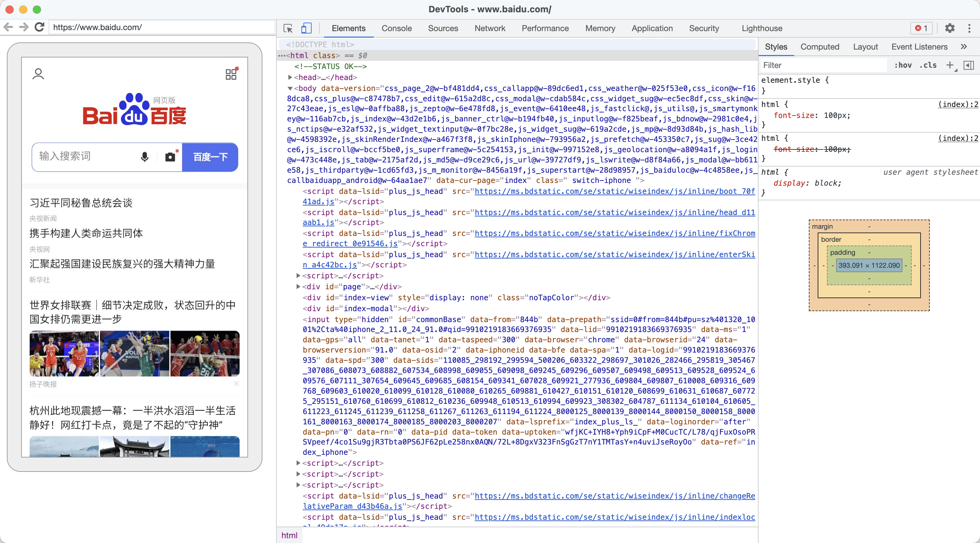The height and width of the screenshot is (543, 980).
Task: Select the Styles pane tab
Action: (776, 47)
